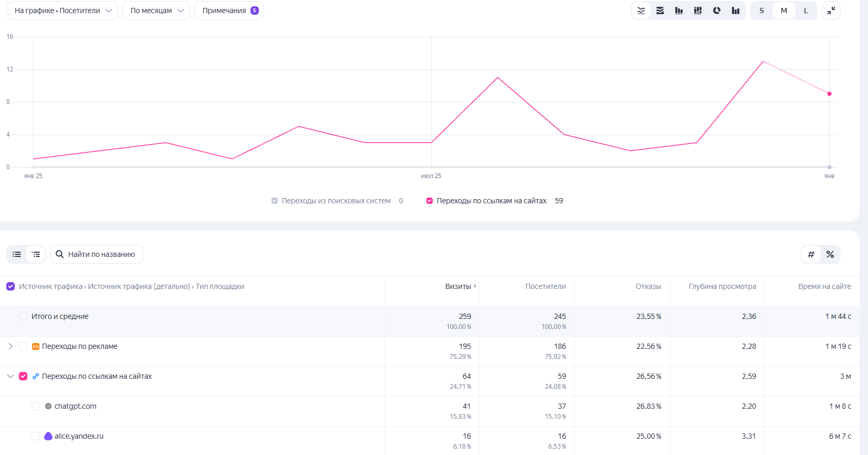Switch table to tree view icon
Image resolution: width=868 pixels, height=455 pixels.
click(x=36, y=254)
